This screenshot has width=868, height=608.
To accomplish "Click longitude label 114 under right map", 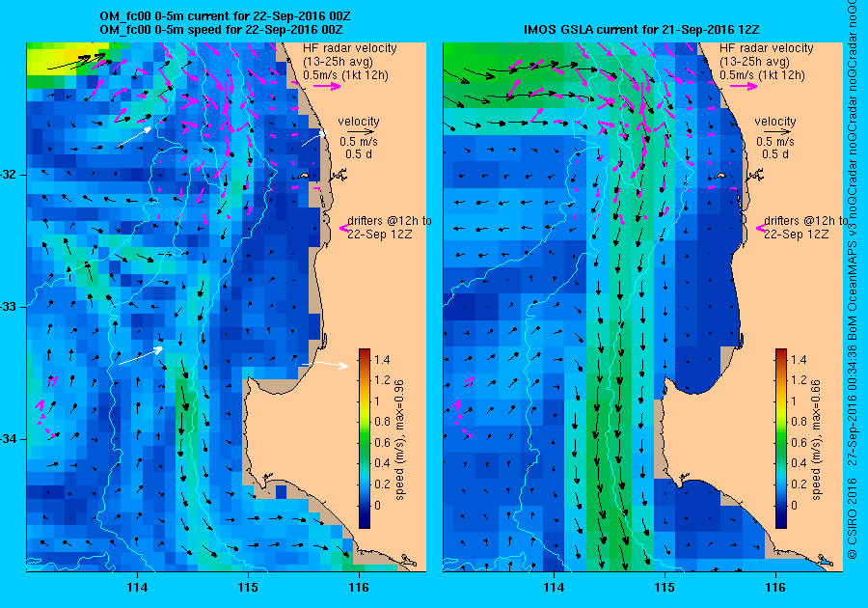I will (x=554, y=588).
